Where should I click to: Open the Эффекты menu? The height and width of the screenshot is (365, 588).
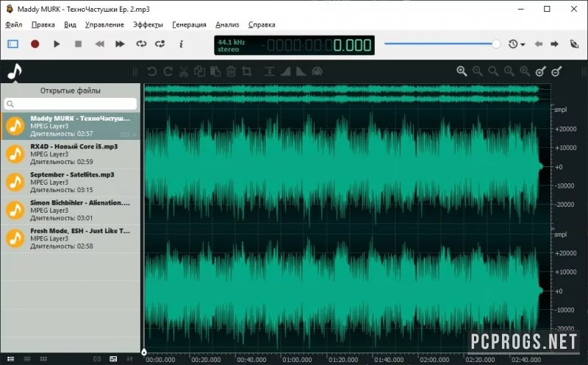[148, 24]
